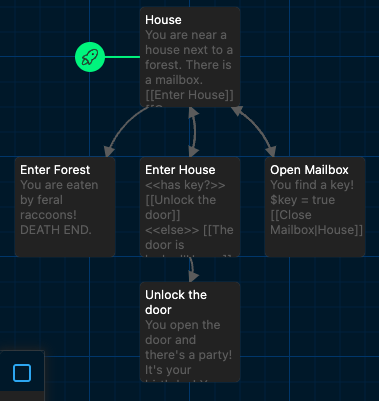This screenshot has height=401, width=379.
Task: Click "a mailbox." text in House passage
Action: 174,80
